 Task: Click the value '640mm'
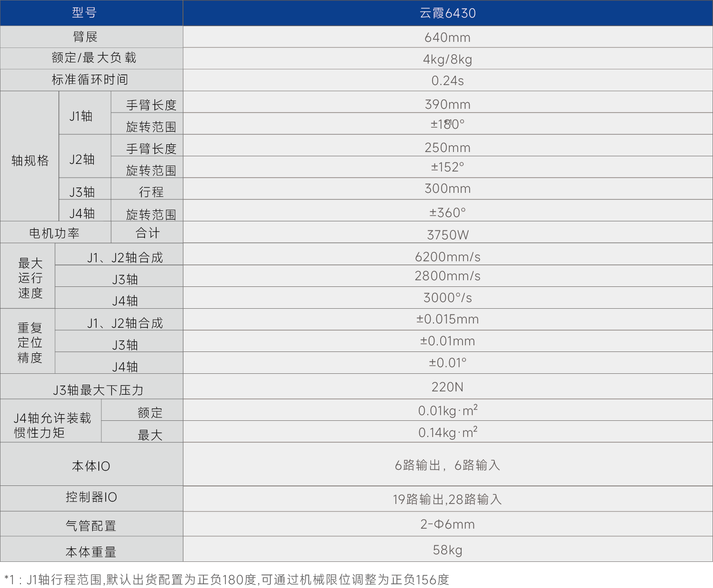pos(447,38)
